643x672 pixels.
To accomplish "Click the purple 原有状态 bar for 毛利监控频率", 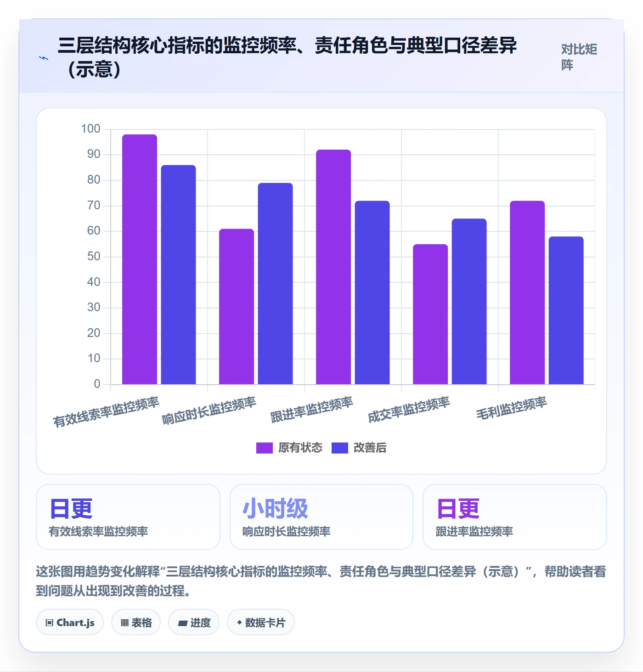I will pos(527,292).
